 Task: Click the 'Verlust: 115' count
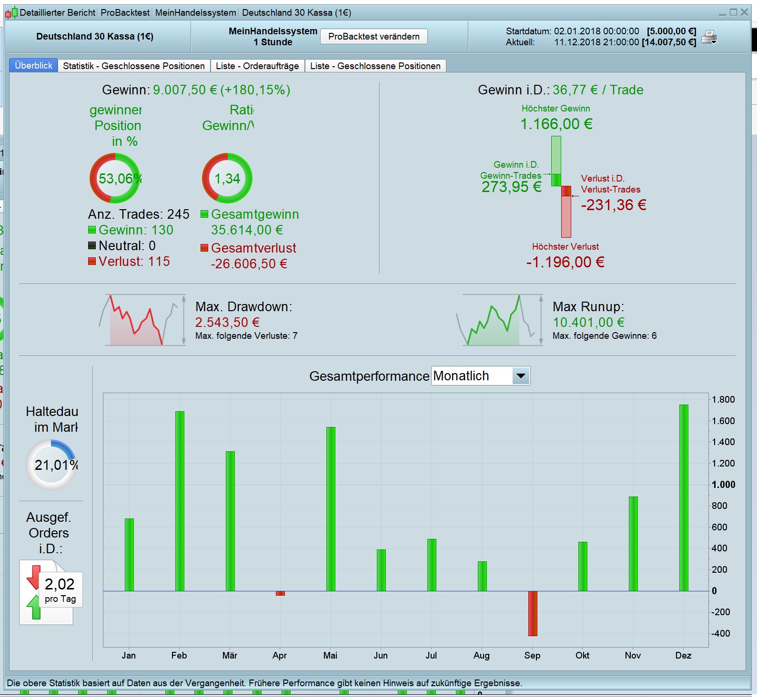tap(134, 261)
